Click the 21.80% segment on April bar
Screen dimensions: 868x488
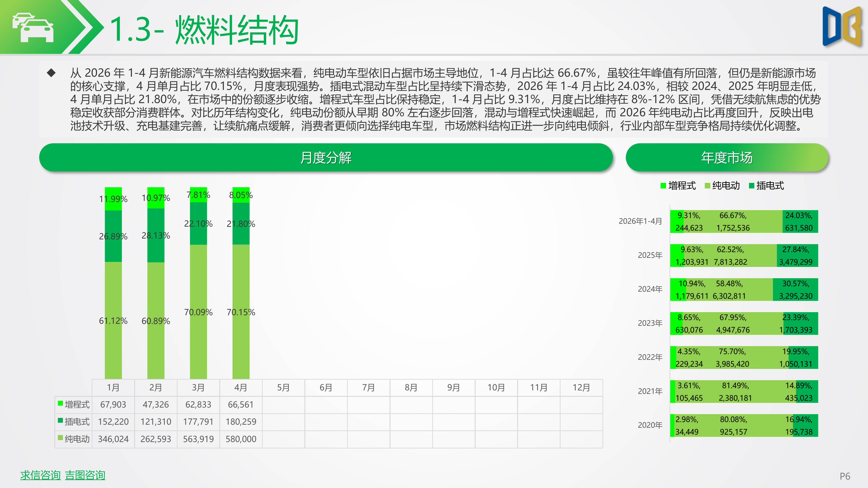[241, 224]
